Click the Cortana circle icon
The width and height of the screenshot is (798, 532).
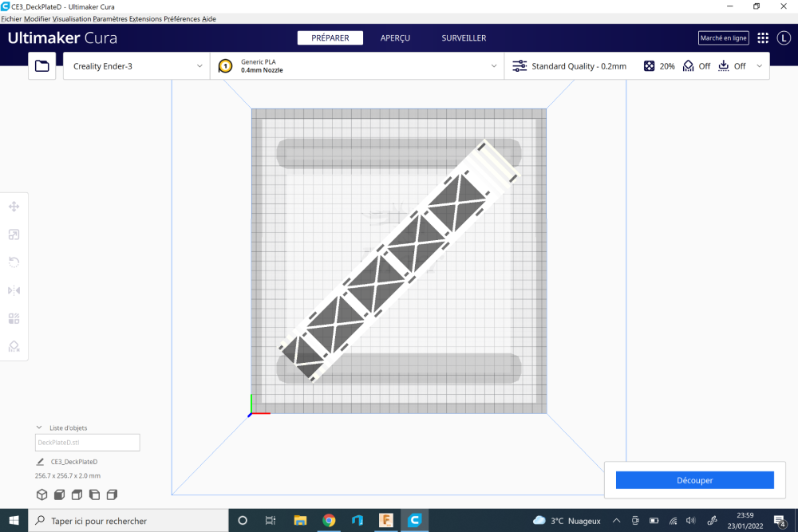(x=243, y=520)
